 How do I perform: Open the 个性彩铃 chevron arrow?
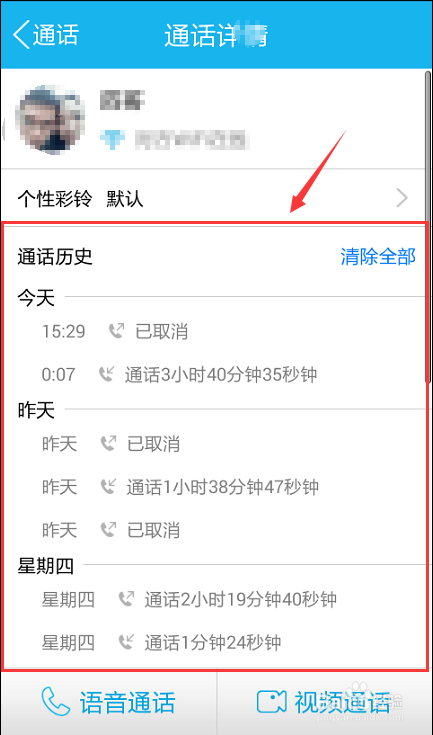(x=402, y=199)
